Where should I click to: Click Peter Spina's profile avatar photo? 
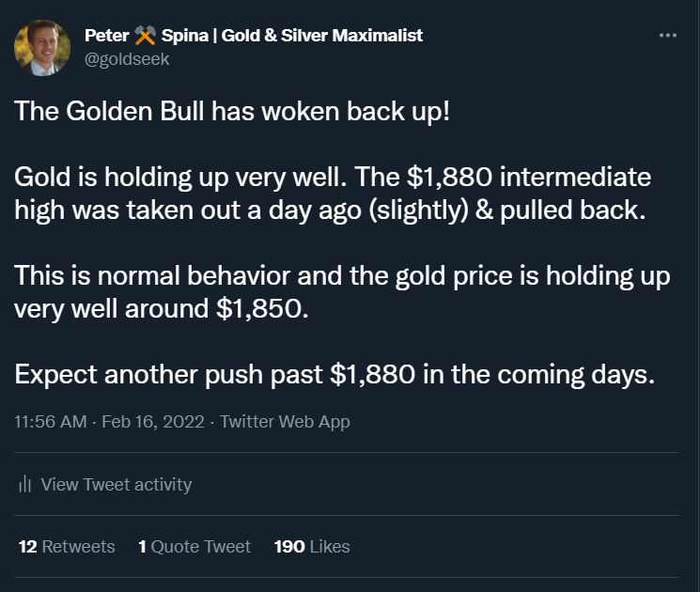42,48
